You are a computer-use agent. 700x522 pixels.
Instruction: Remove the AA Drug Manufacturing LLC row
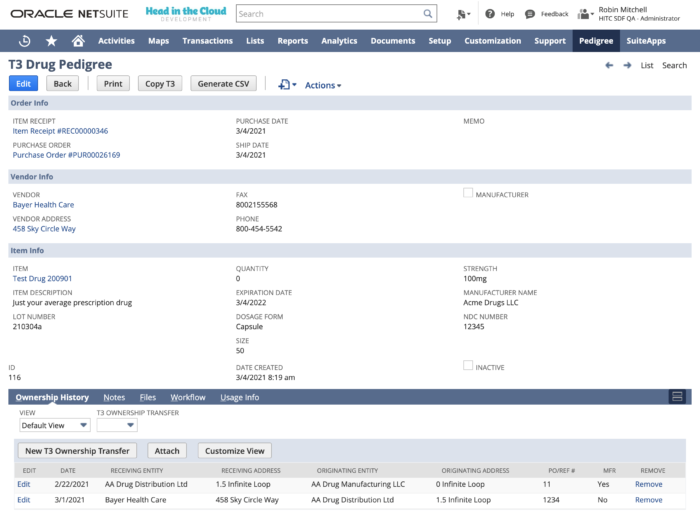click(x=649, y=484)
